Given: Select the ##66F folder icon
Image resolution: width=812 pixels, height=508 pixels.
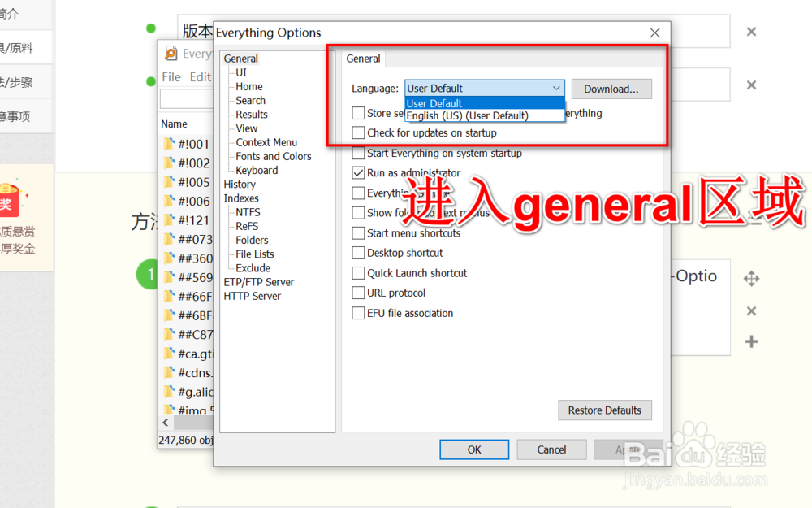Looking at the screenshot, I should tap(169, 296).
